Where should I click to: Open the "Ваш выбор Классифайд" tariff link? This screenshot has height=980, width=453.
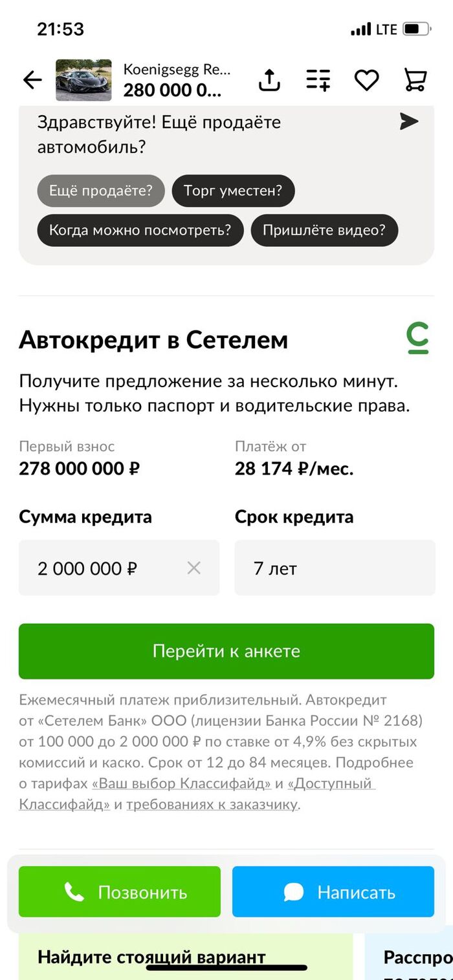click(182, 783)
